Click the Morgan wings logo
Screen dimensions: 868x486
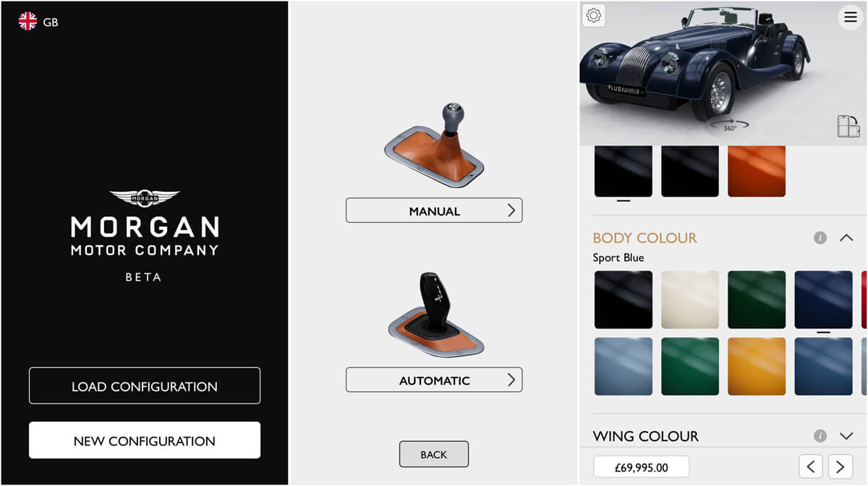pyautogui.click(x=145, y=198)
